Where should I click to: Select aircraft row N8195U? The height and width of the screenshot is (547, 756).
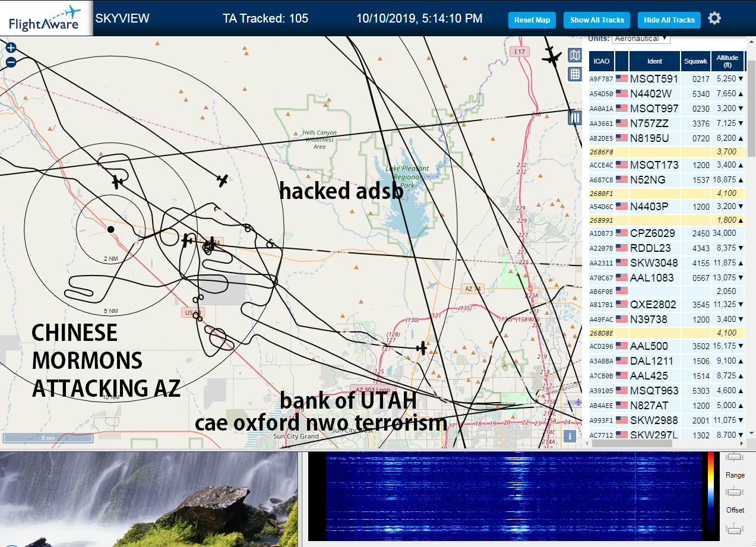(x=666, y=138)
